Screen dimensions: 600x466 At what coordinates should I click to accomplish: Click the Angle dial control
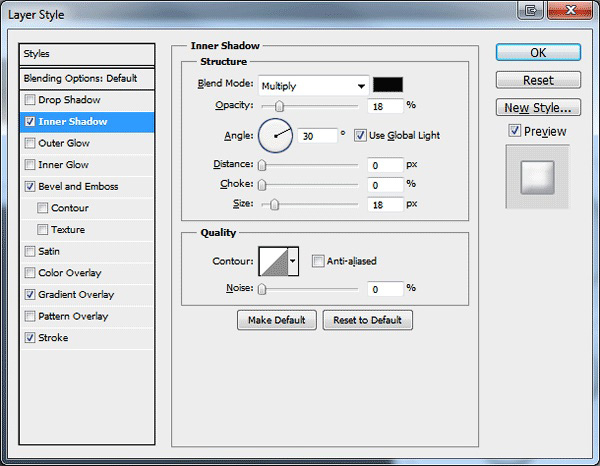[x=276, y=136]
